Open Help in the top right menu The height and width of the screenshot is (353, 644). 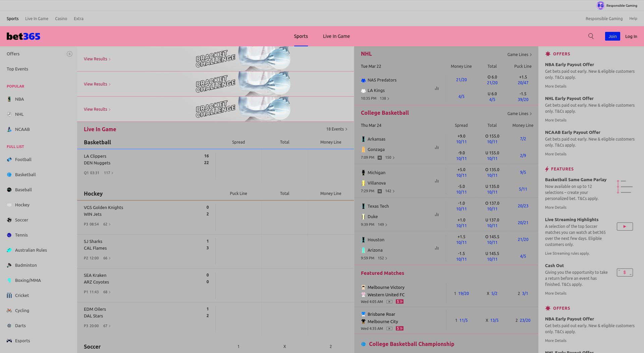point(633,19)
